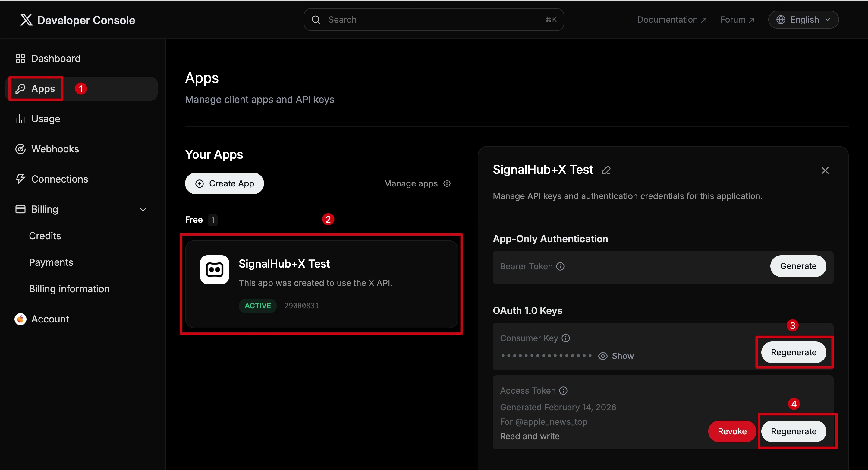Open Account settings in sidebar

(x=81, y=319)
